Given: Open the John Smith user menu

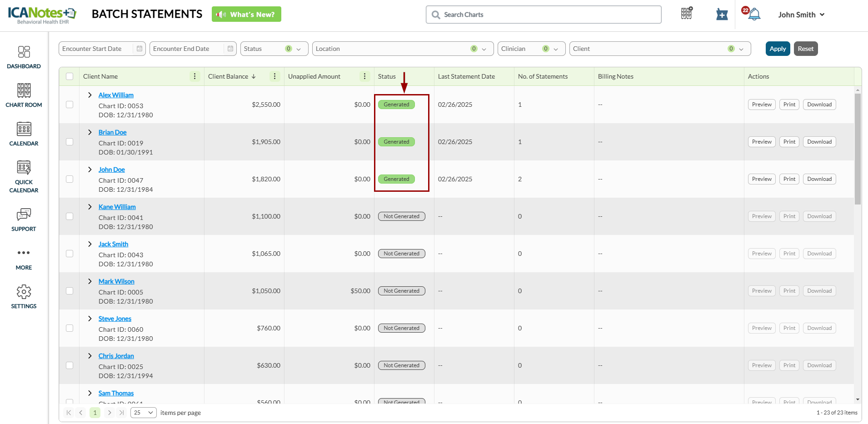Looking at the screenshot, I should tap(801, 15).
